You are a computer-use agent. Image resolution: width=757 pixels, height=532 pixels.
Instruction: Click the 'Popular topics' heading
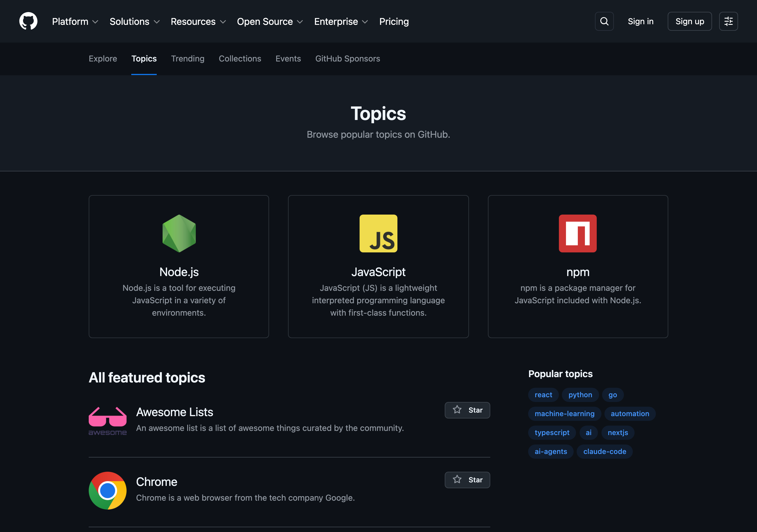pos(560,374)
